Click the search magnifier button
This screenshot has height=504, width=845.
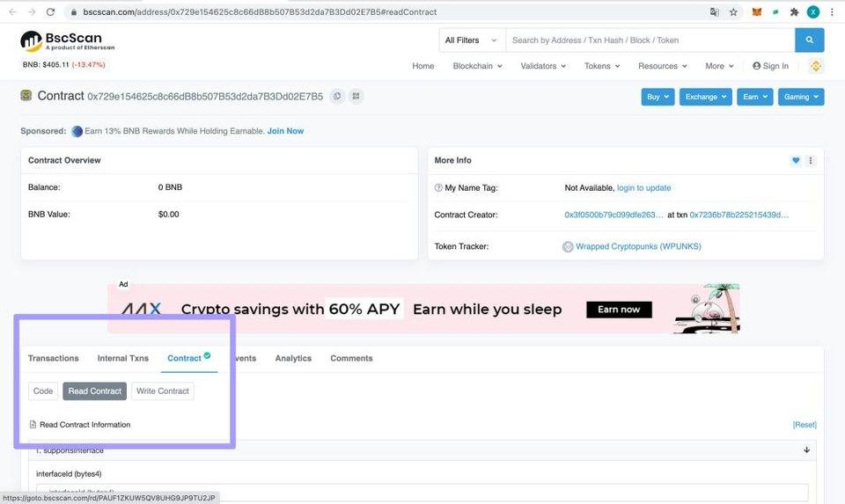pyautogui.click(x=809, y=40)
